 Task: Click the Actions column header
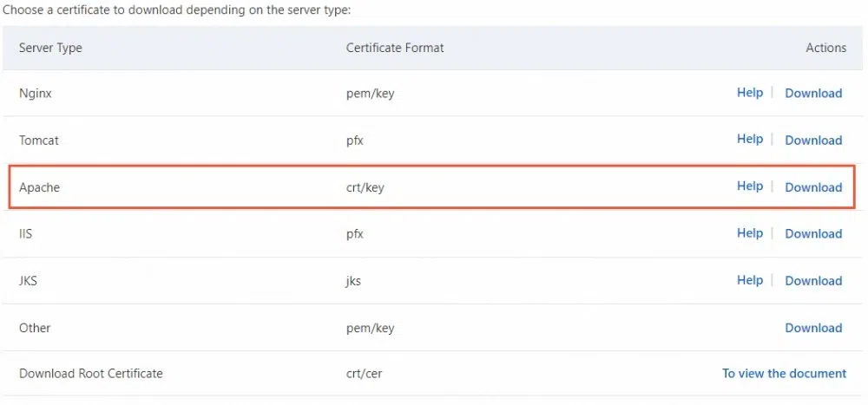tap(825, 48)
